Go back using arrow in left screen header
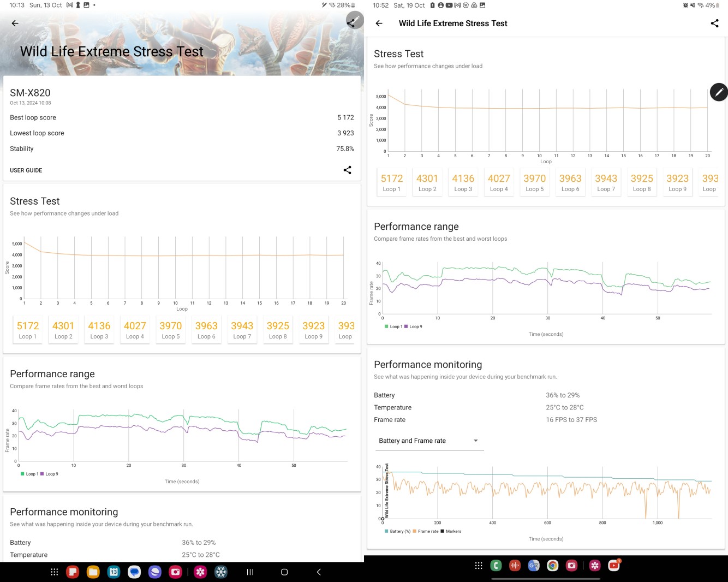 (x=15, y=23)
